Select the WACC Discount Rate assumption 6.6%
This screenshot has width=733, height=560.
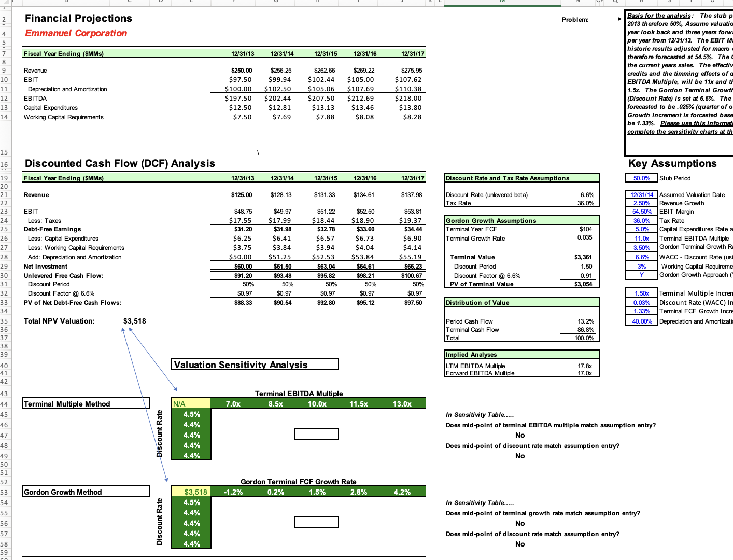coord(641,257)
